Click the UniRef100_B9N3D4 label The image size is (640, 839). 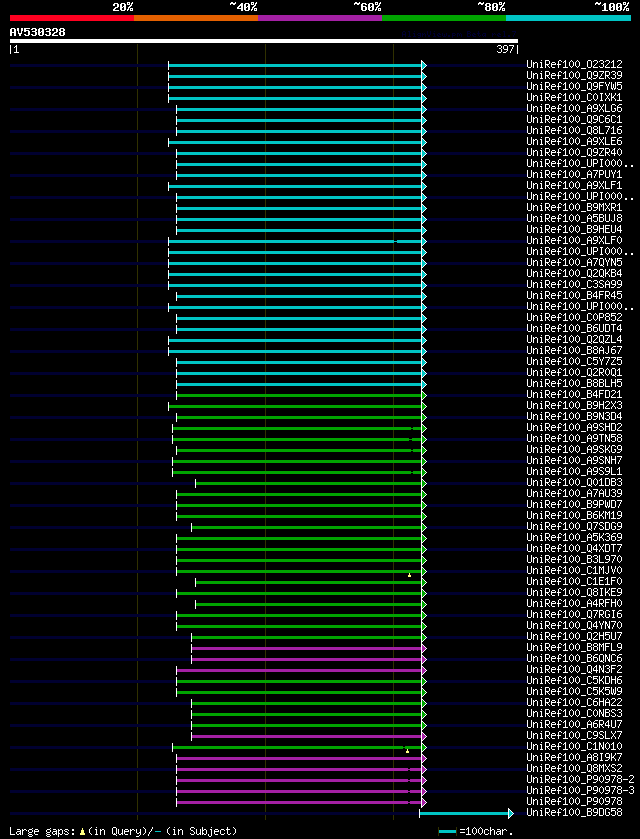click(x=574, y=417)
